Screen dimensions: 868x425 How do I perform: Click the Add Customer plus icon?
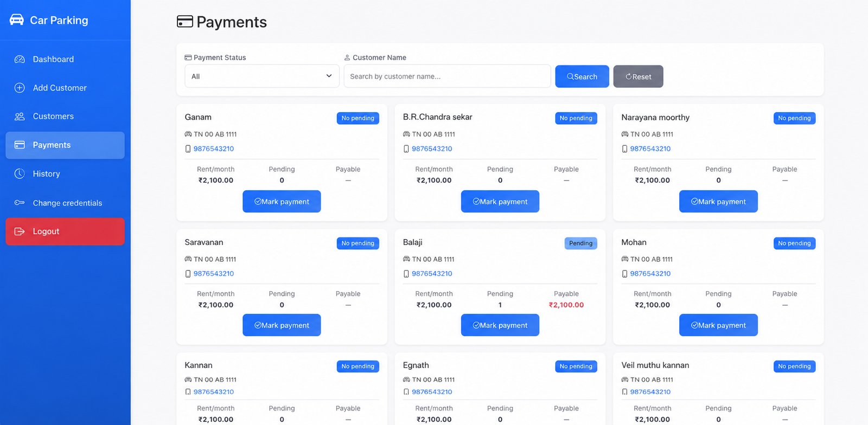click(x=20, y=88)
